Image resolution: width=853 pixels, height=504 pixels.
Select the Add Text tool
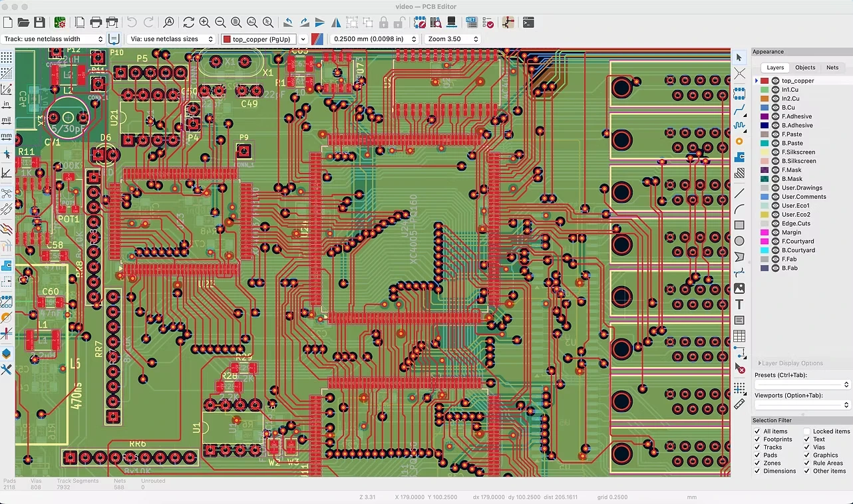[739, 305]
